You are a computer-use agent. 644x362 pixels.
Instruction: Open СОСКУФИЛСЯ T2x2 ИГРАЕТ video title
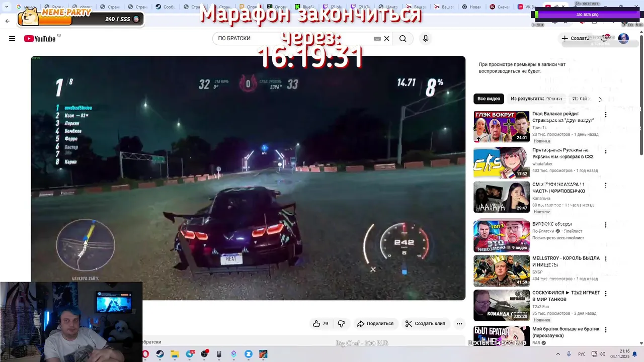click(566, 296)
